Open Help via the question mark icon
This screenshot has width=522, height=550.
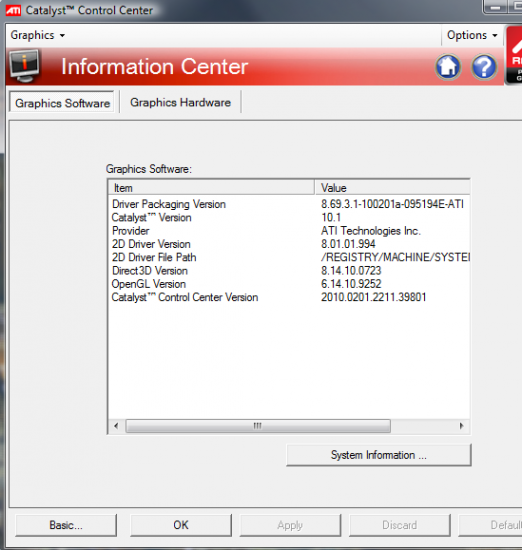pyautogui.click(x=484, y=67)
